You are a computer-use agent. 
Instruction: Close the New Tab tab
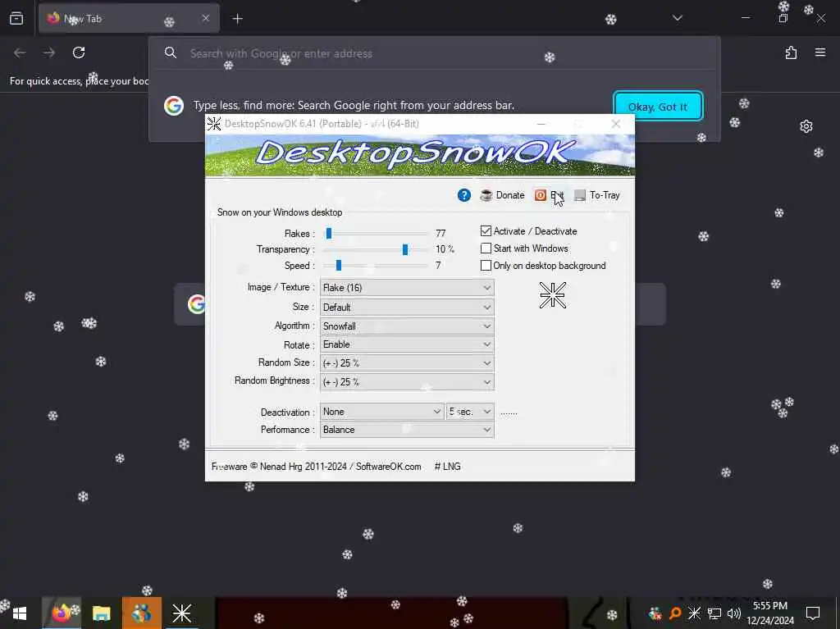click(206, 18)
